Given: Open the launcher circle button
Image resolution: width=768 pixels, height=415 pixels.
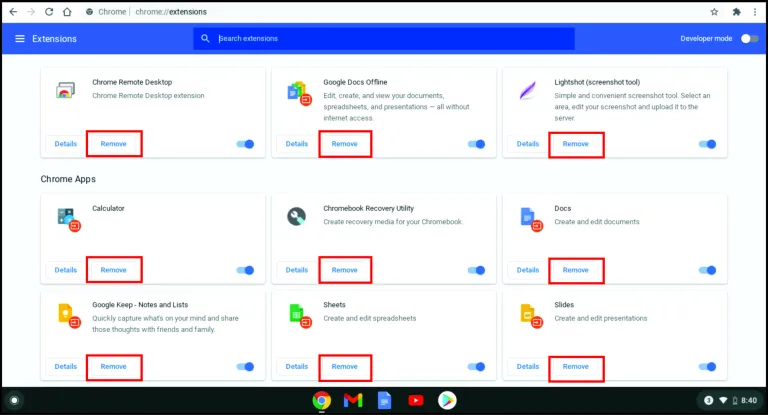Looking at the screenshot, I should (x=14, y=401).
